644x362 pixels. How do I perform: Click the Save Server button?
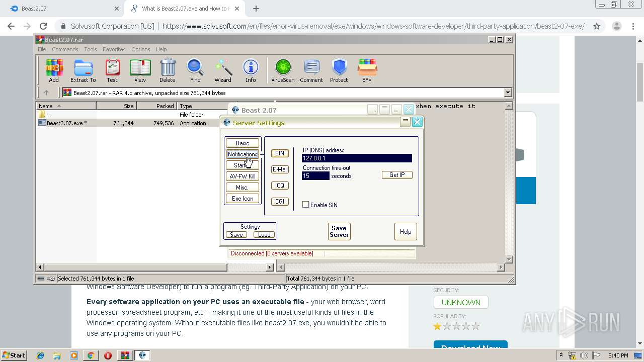tap(339, 231)
